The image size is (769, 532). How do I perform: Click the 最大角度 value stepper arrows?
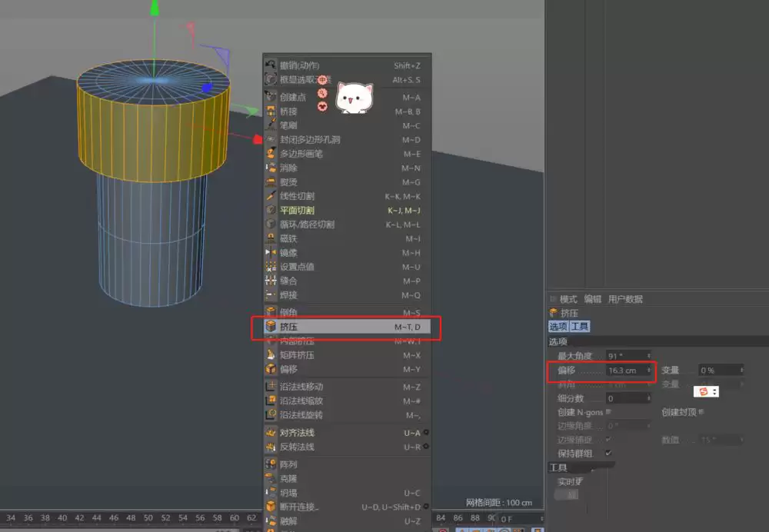[x=649, y=354]
